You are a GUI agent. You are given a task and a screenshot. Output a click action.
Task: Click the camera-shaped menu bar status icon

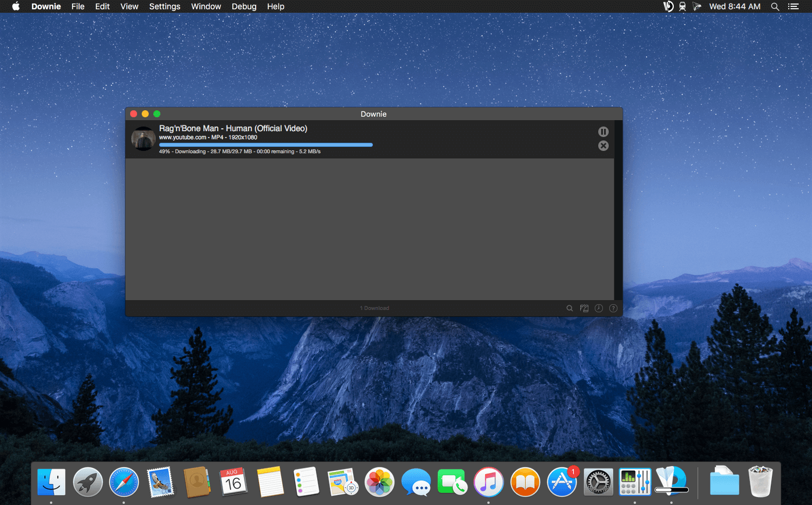coord(697,6)
